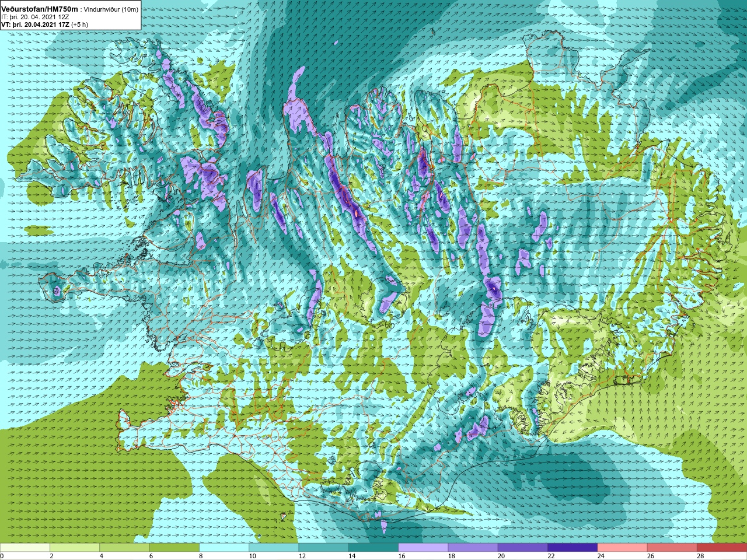Viewport: 747px width, 560px height.
Task: Click the legend tick label 10
Action: [x=252, y=556]
